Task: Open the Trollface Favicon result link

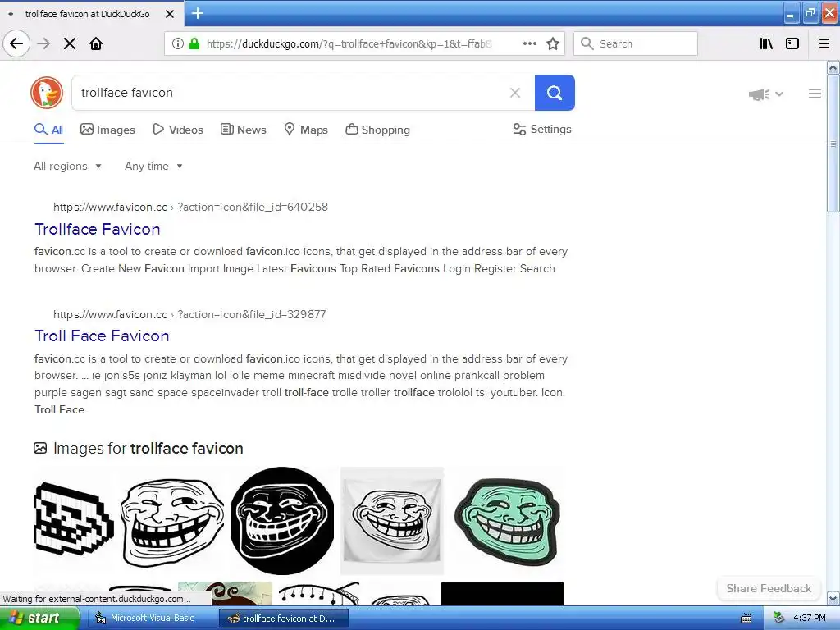Action: tap(98, 230)
